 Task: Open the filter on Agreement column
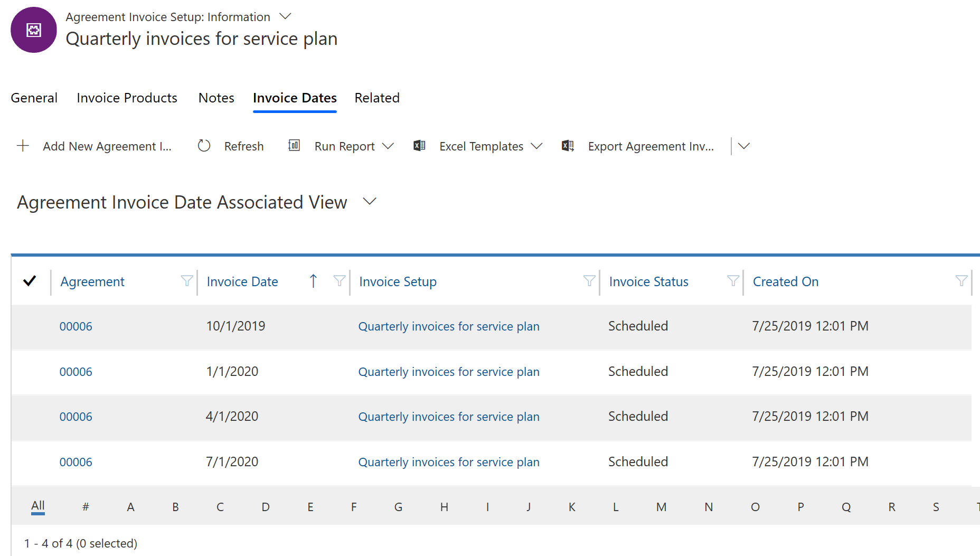coord(187,281)
